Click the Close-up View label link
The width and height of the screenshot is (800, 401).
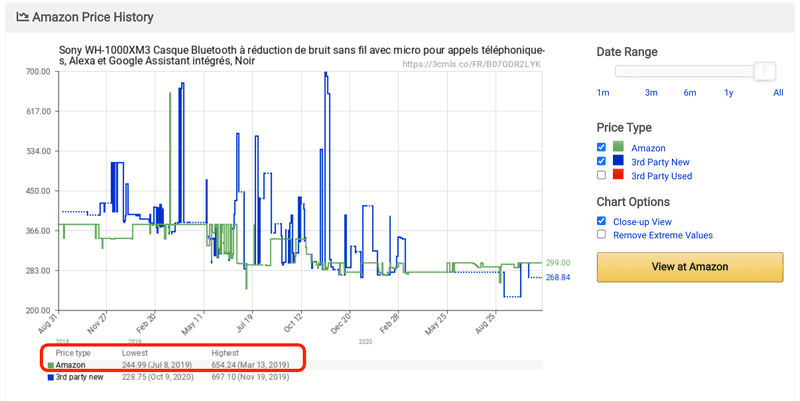tap(642, 222)
